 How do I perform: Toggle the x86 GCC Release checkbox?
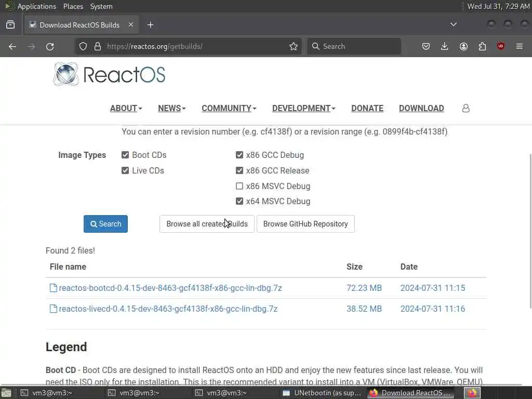point(240,170)
